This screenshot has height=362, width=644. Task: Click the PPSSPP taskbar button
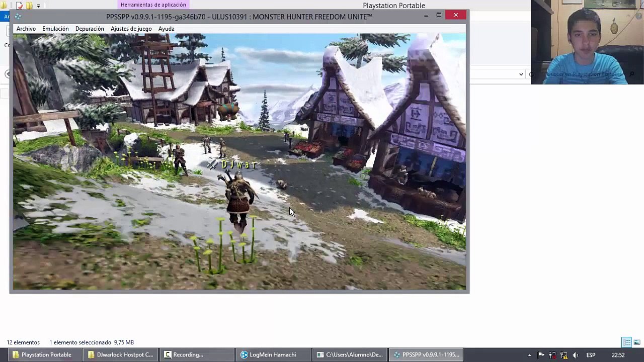pos(426,355)
